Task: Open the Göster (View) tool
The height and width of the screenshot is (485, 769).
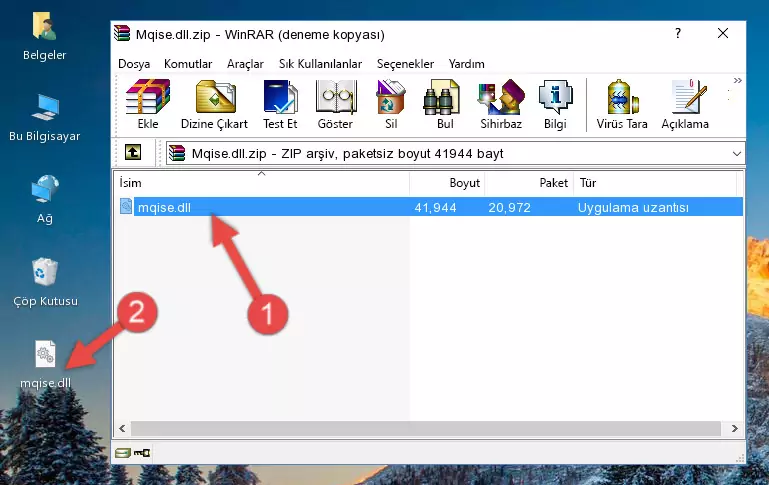Action: (335, 104)
